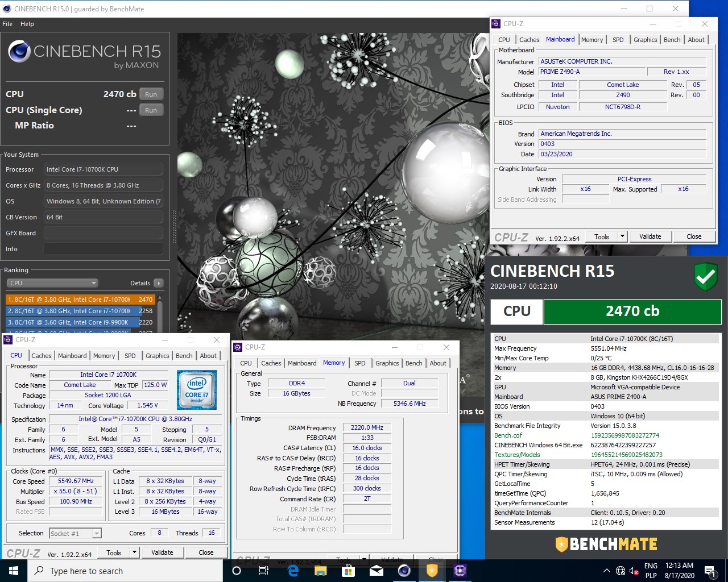Image resolution: width=728 pixels, height=582 pixels.
Task: Open Cortana from the taskbar circle icon
Action: [237, 571]
